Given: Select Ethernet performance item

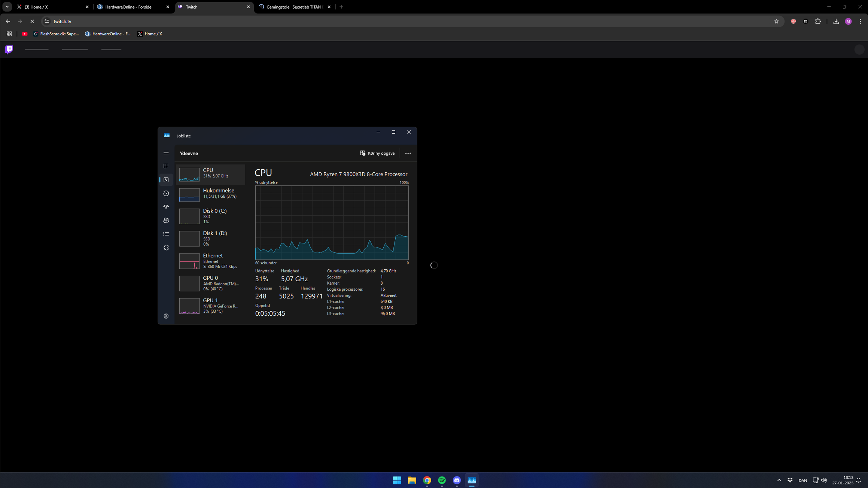Looking at the screenshot, I should pos(211,261).
